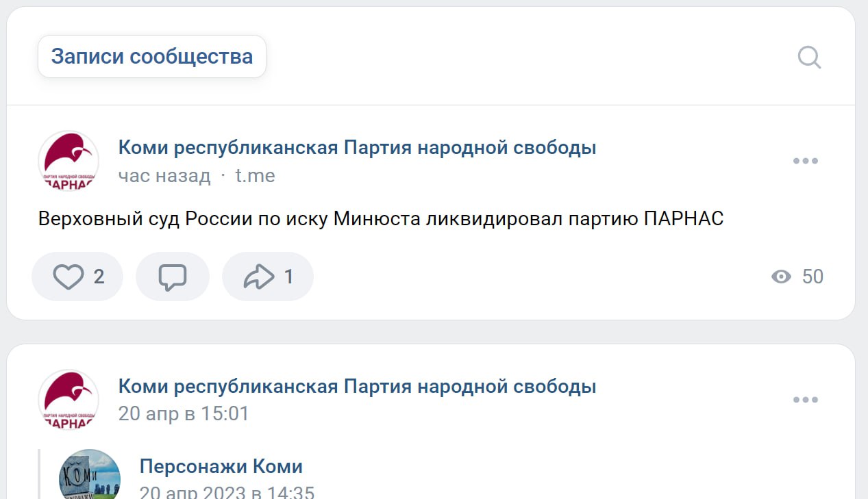Viewport: 868px width, 499px height.
Task: Click the view count eye icon
Action: click(781, 277)
